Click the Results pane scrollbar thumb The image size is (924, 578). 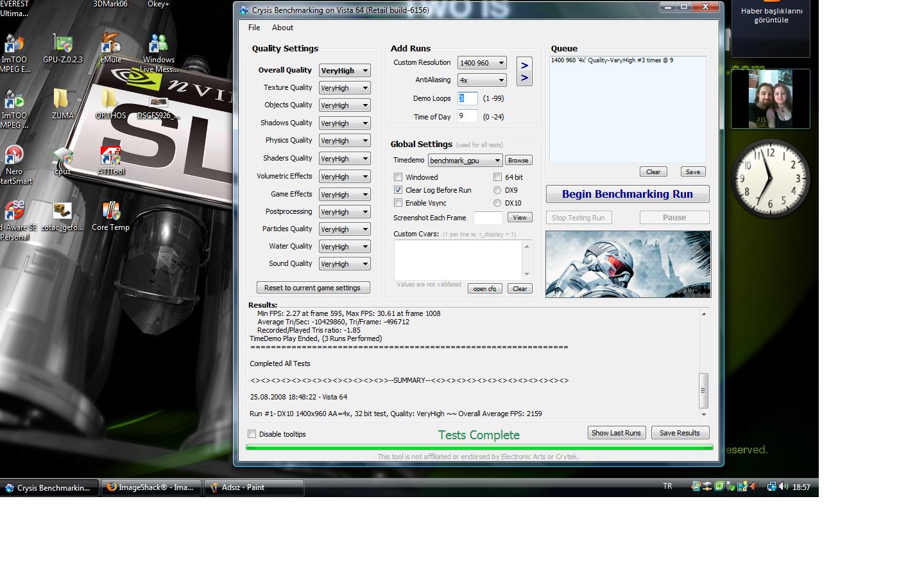click(704, 390)
